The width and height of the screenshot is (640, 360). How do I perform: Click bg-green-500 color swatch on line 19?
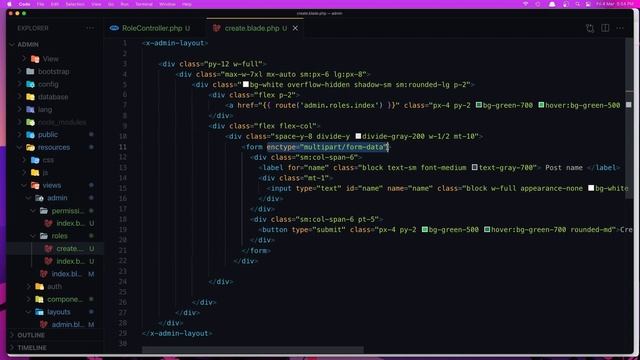coord(425,229)
